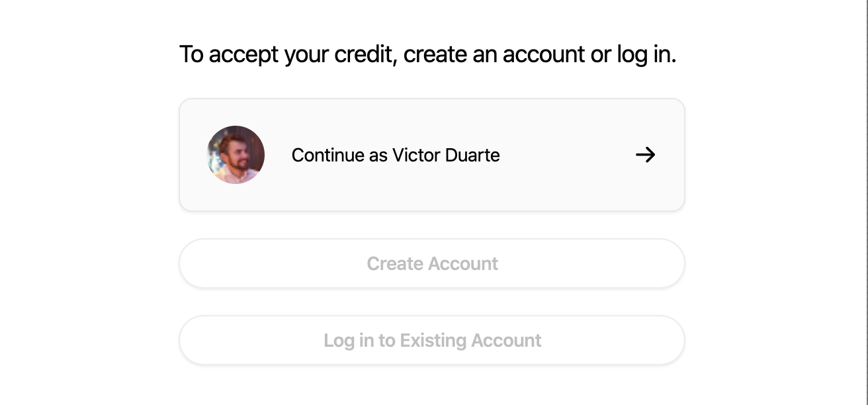The image size is (868, 405).
Task: Choose Log in to Existing Account
Action: tap(431, 340)
